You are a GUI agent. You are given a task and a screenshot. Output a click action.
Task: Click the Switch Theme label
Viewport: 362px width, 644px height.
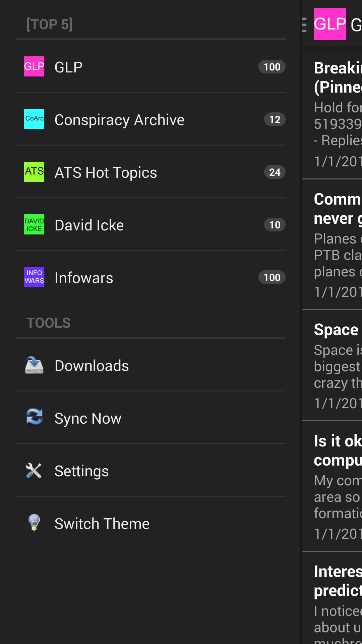coord(102,524)
